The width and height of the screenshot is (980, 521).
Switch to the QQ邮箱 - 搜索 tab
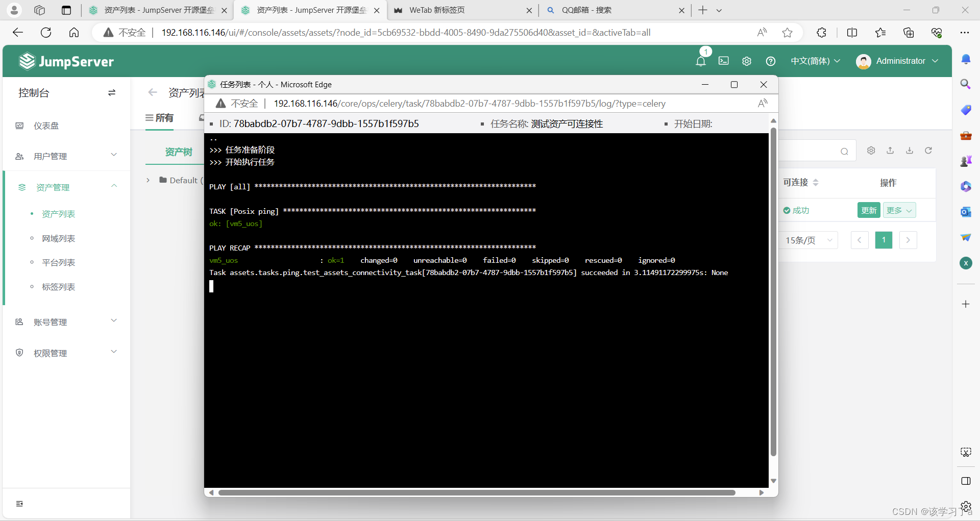[x=615, y=10]
